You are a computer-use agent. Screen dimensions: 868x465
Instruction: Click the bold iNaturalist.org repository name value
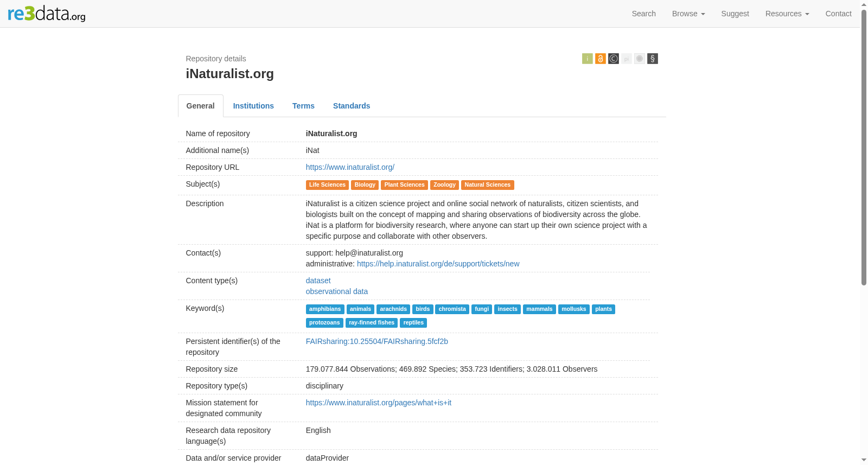point(331,133)
